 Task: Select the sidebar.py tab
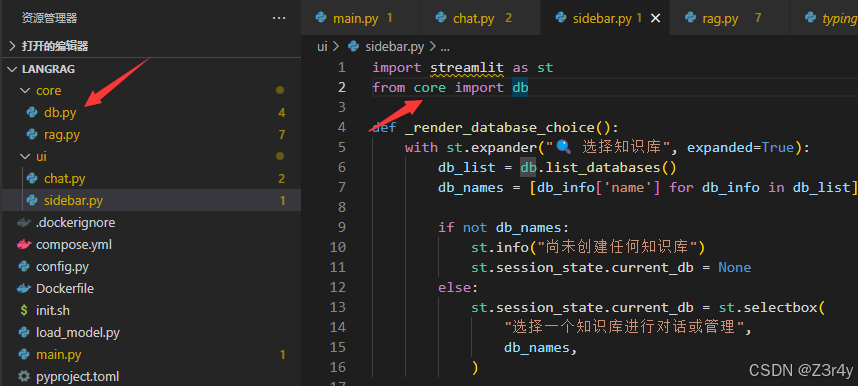[x=606, y=18]
